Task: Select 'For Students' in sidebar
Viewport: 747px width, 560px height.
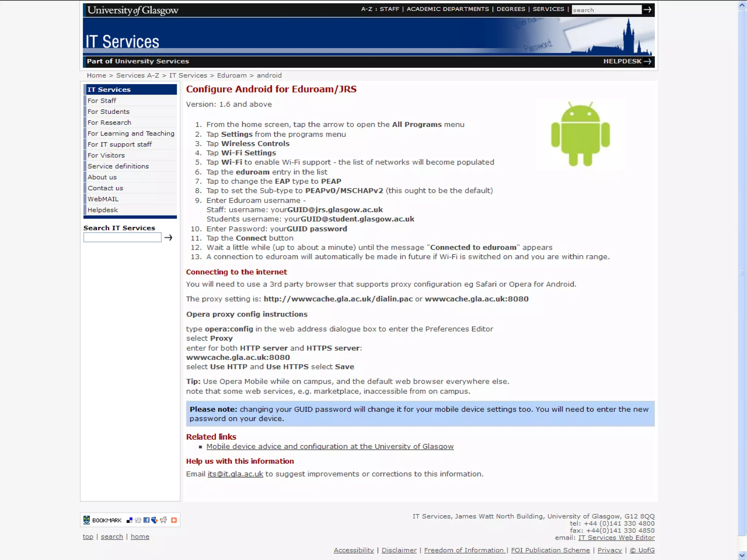Action: 108,112
